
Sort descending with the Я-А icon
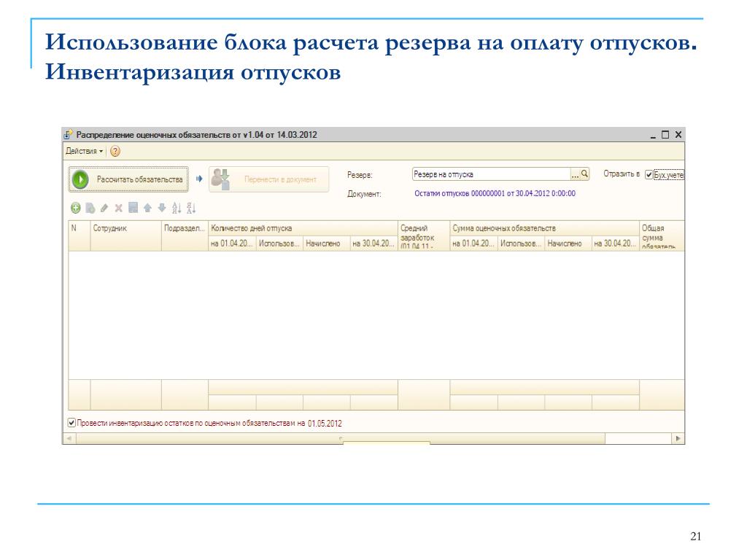coord(191,208)
